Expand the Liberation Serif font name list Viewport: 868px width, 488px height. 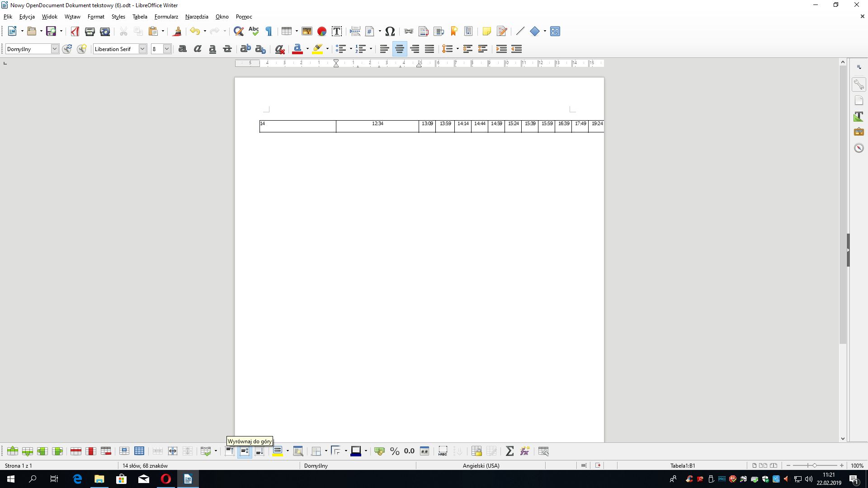pos(142,49)
